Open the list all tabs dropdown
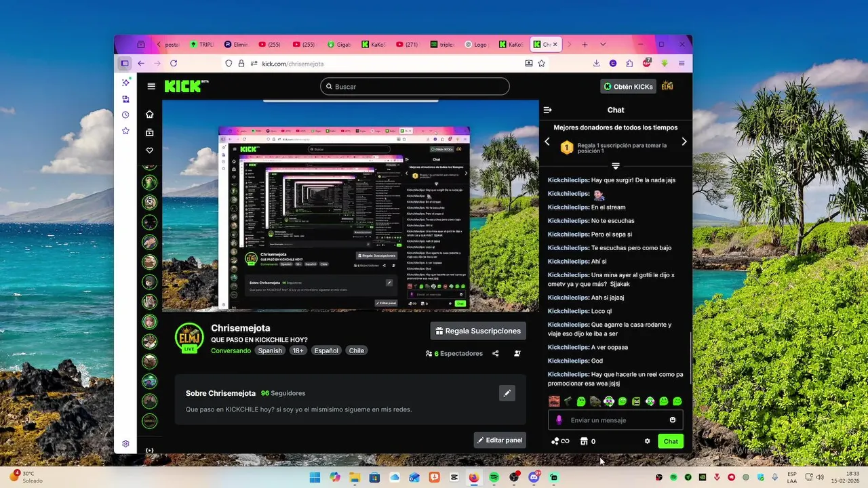The image size is (868, 488). pyautogui.click(x=603, y=45)
